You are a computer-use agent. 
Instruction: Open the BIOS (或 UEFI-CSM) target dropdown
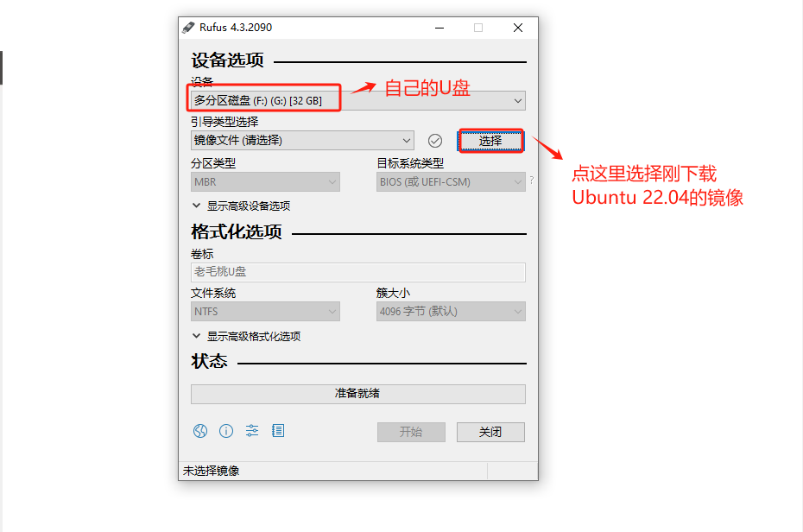451,181
